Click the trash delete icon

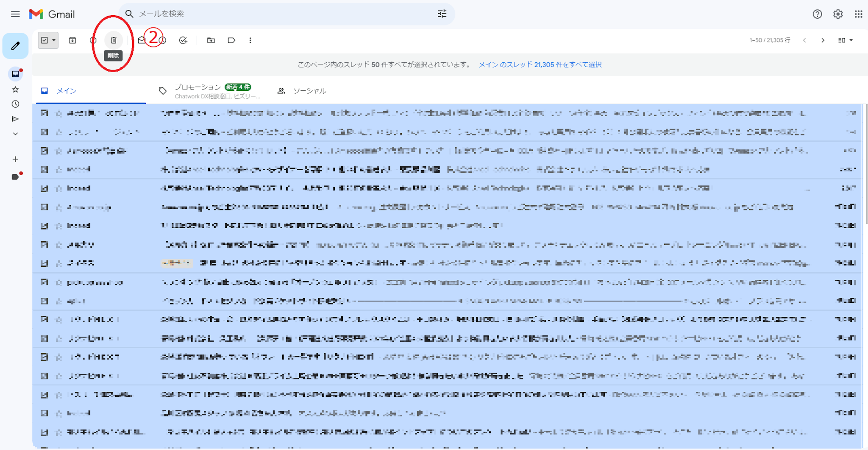[114, 40]
